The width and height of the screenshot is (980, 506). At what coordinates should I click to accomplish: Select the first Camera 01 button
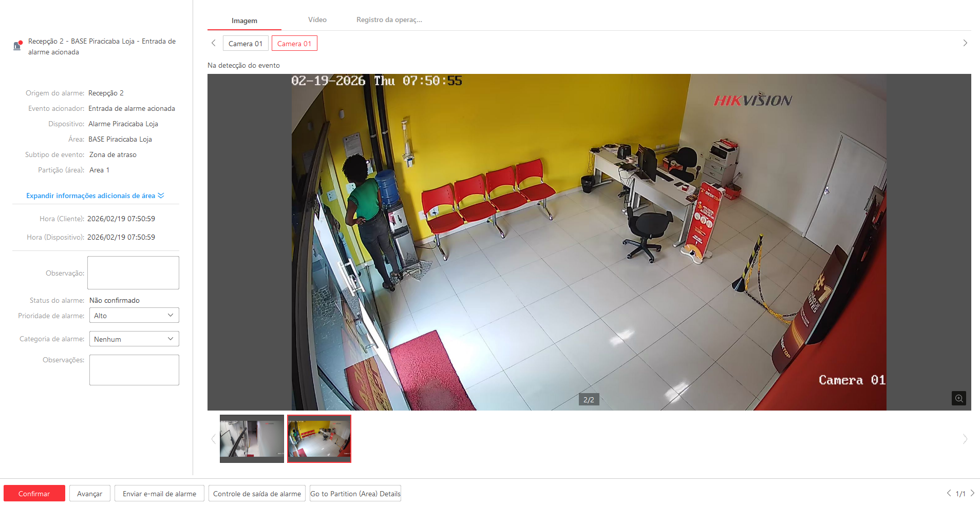pyautogui.click(x=245, y=44)
